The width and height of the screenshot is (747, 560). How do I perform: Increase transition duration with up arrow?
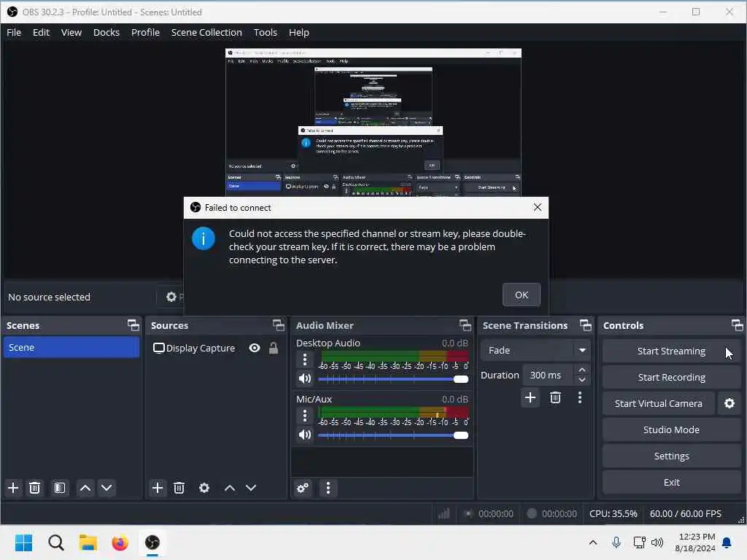pos(581,370)
